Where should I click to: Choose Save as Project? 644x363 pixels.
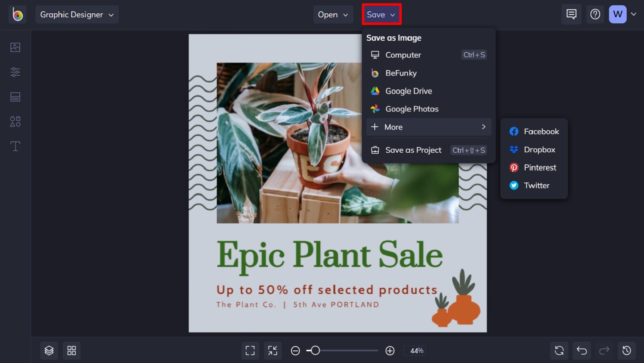coord(413,150)
